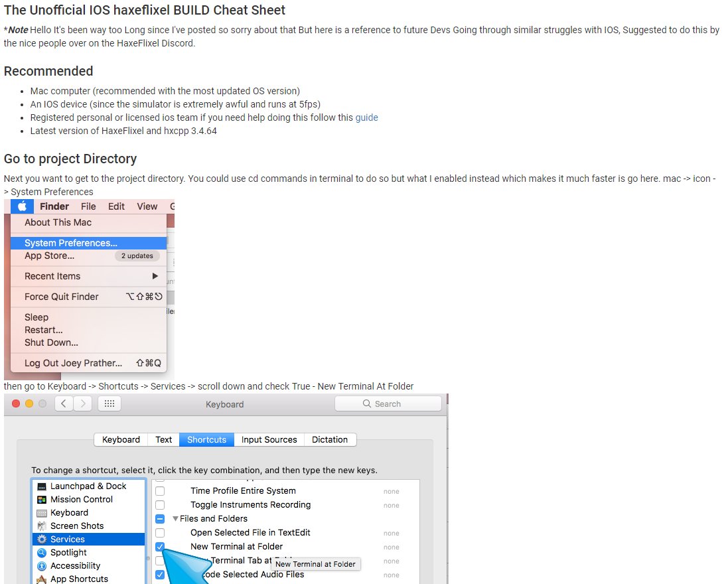Open the View menu in Finder bar
Image resolution: width=728 pixels, height=584 pixels.
pos(147,206)
